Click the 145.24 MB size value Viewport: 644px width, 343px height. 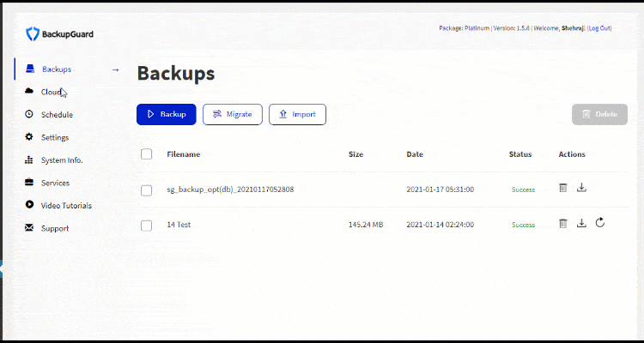366,225
